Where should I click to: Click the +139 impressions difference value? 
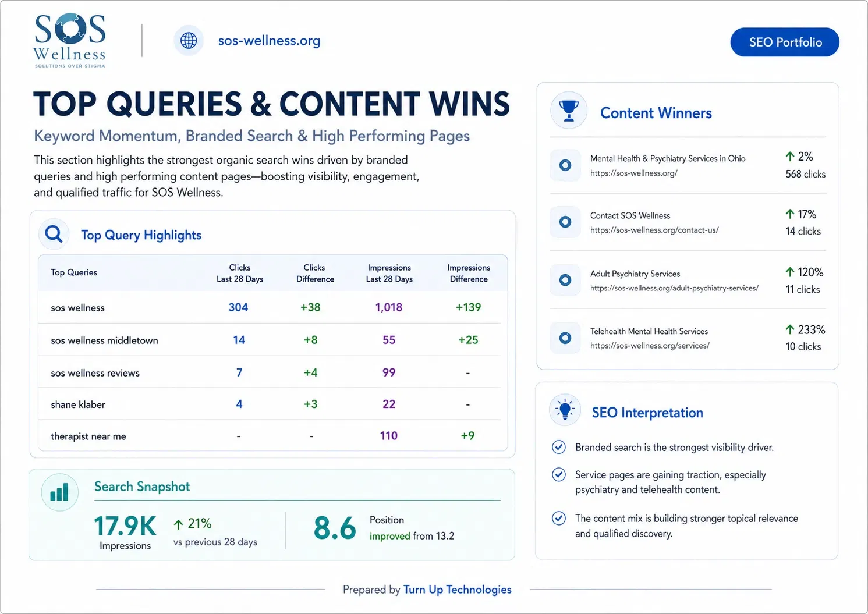pyautogui.click(x=468, y=307)
